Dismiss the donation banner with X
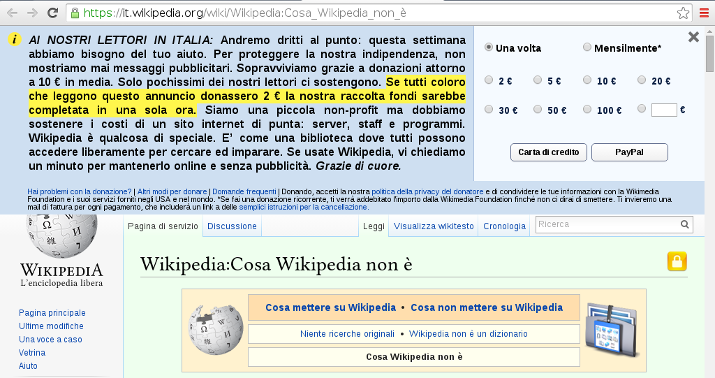 693,37
